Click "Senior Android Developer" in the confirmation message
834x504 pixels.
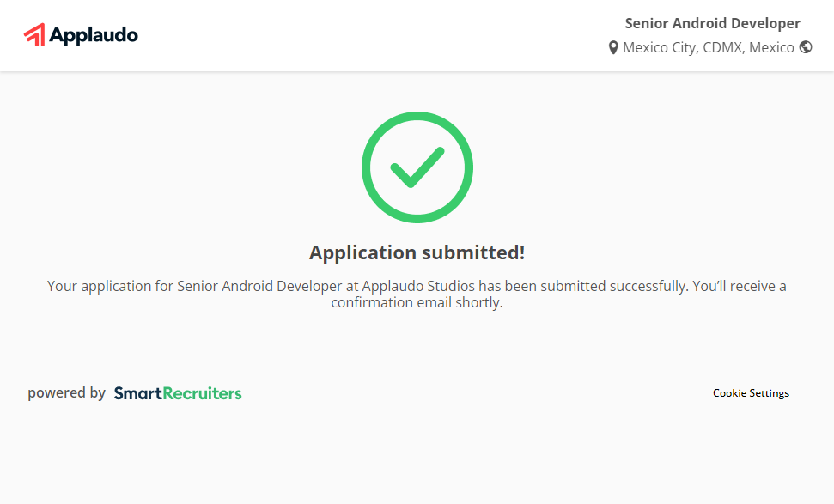(259, 286)
